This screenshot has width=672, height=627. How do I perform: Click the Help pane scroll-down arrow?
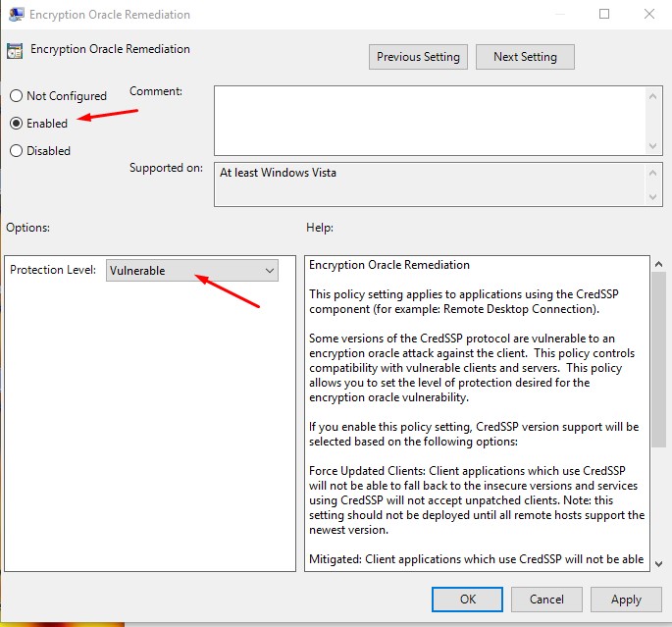coord(657,561)
